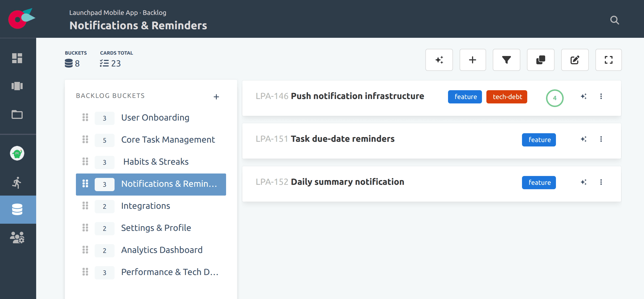Enter fullscreen view of the backlog
Image resolution: width=644 pixels, height=299 pixels.
click(609, 60)
